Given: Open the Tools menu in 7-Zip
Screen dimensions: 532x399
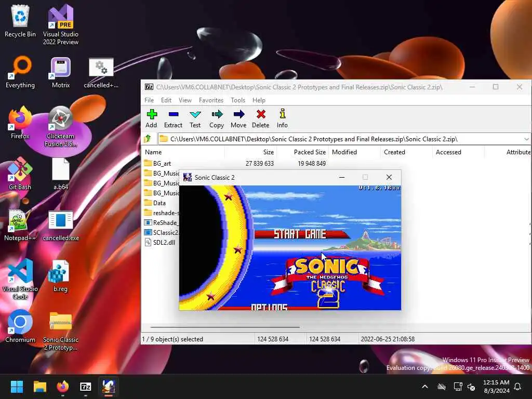Looking at the screenshot, I should click(x=238, y=100).
